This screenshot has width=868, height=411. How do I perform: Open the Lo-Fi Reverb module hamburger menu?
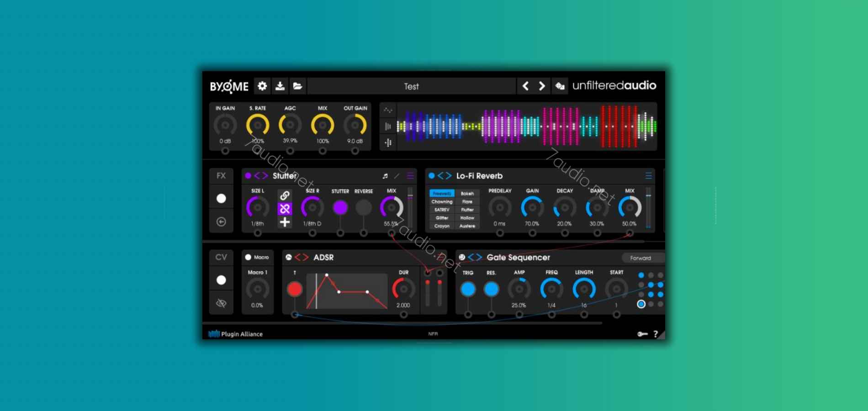click(648, 176)
